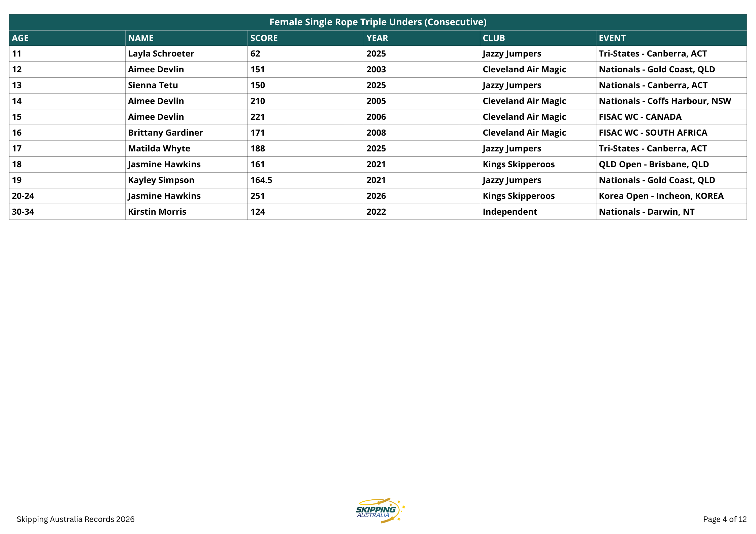Click 'Nationals - Coffs Harbour, NSW' event
Screen dimensions: 756x534
(x=665, y=101)
